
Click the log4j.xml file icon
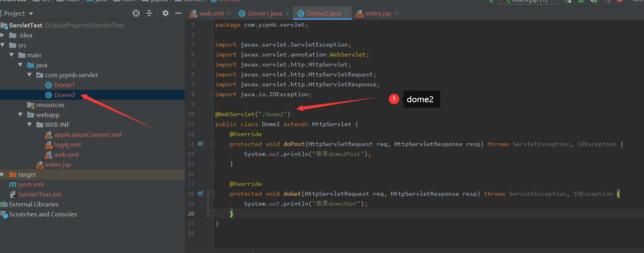coord(49,145)
